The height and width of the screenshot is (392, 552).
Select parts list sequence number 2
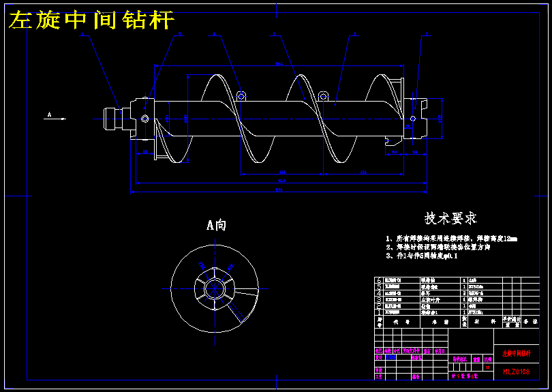click(x=379, y=306)
